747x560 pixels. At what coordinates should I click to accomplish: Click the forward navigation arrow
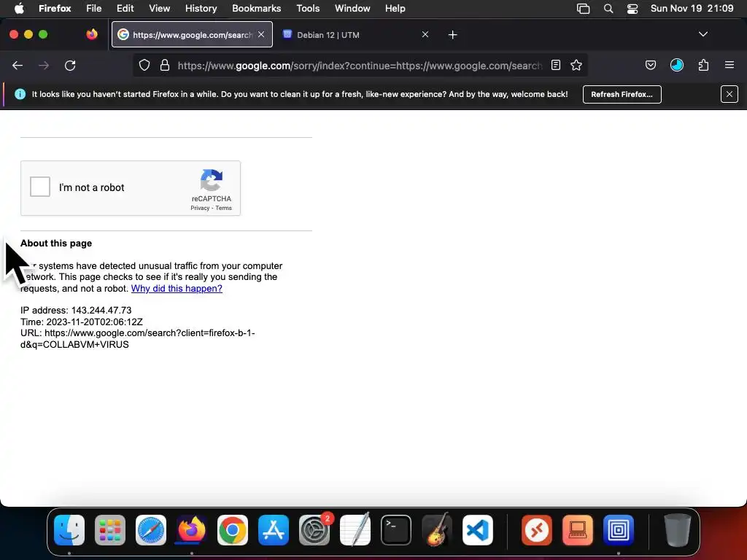point(44,66)
